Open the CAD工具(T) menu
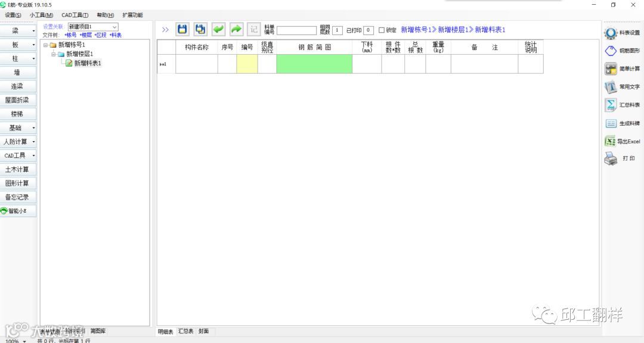Viewport: 644px width, 343px height. (75, 15)
